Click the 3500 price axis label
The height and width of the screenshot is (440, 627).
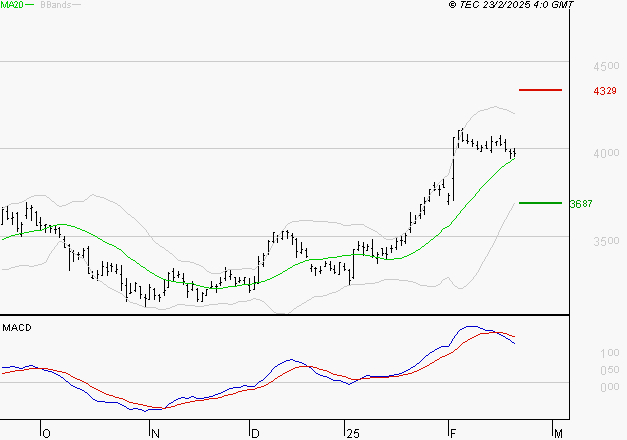pos(606,241)
